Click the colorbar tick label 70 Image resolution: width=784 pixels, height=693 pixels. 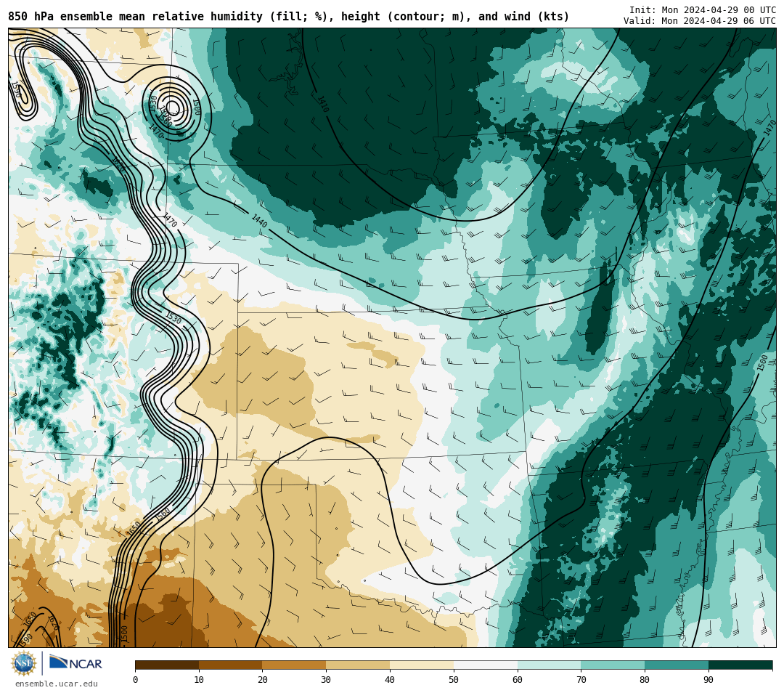[x=581, y=679]
